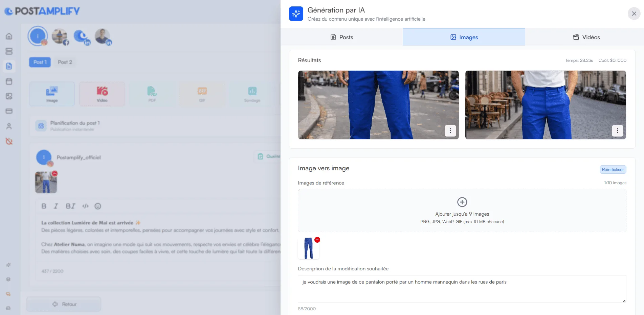Viewport: 644px width, 315px height.
Task: Click the '1/10 images' counter
Action: point(615,183)
